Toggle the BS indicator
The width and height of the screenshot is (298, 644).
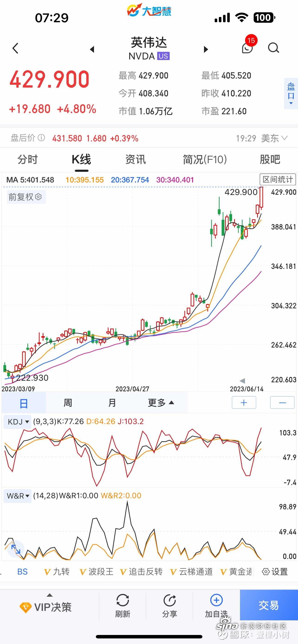[23, 571]
